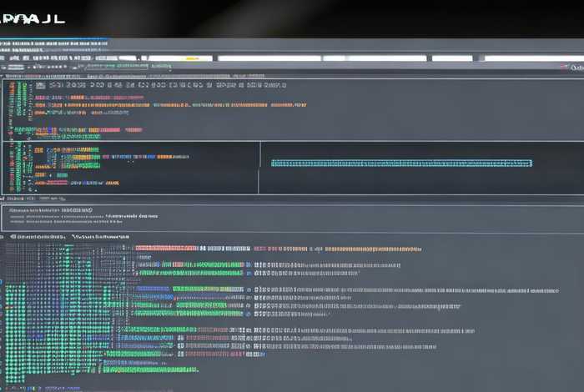Click the vertical divider between the middle panes
Image resolution: width=584 pixels, height=392 pixels.
pyautogui.click(x=260, y=167)
